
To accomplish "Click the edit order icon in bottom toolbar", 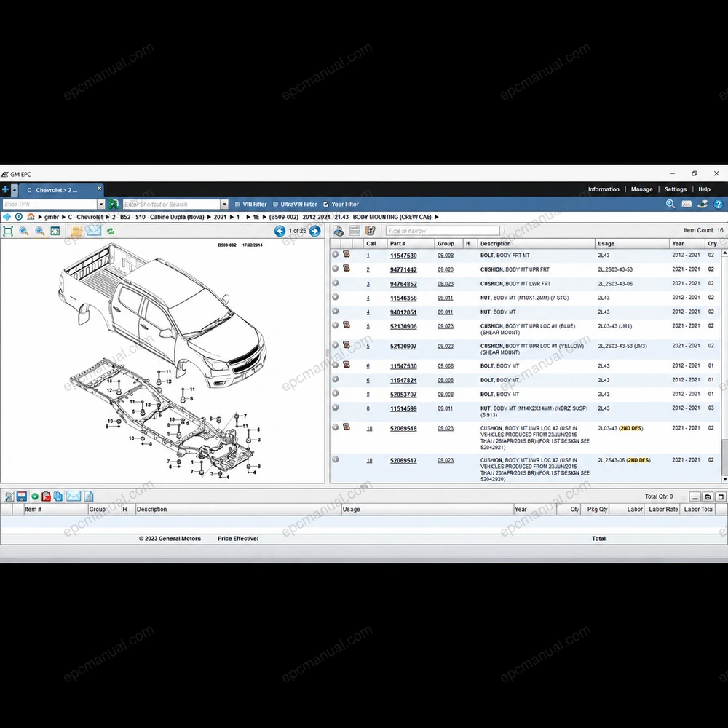I will (9, 496).
